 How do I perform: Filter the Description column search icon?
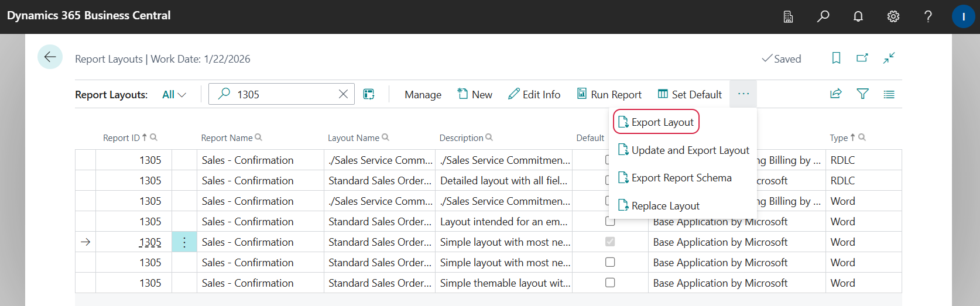point(489,137)
